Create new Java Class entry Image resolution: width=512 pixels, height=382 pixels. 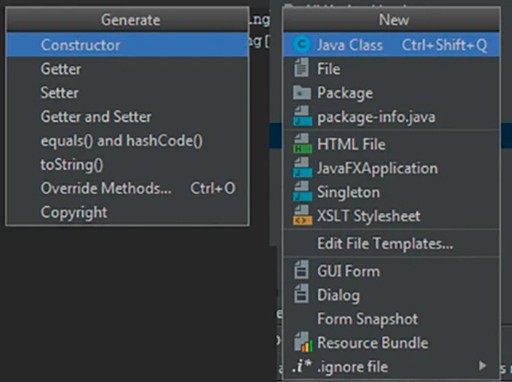tap(391, 45)
